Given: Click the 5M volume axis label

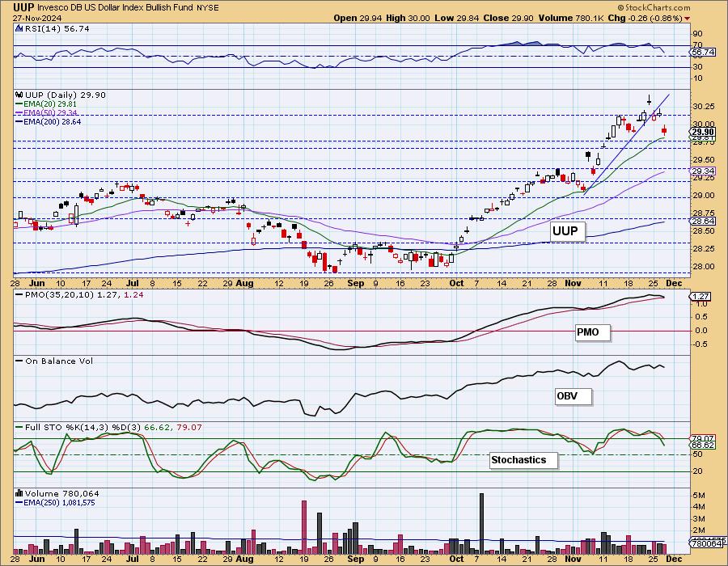Looking at the screenshot, I should [699, 496].
